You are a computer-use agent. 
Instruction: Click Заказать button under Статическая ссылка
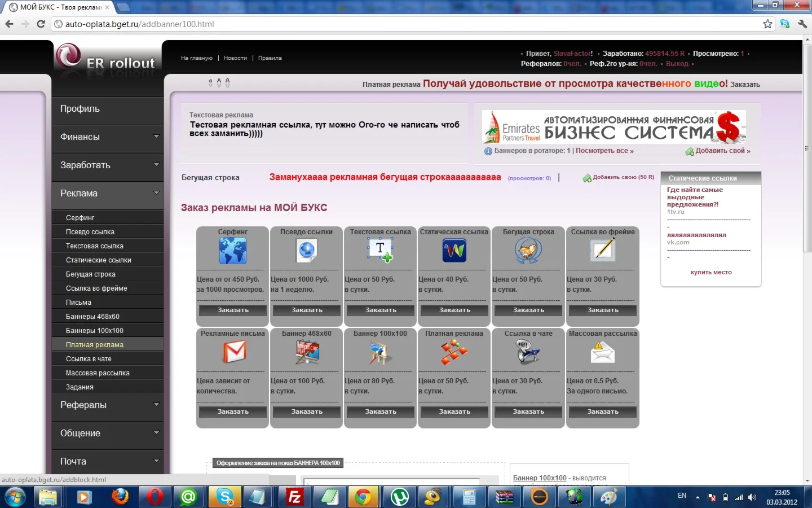click(454, 310)
